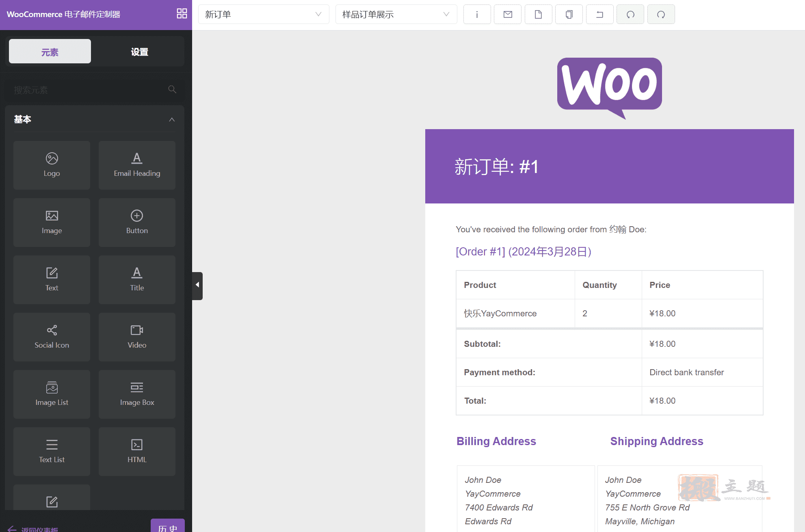The height and width of the screenshot is (532, 805).
Task: Click the 返回仪表板 back link
Action: [33, 529]
